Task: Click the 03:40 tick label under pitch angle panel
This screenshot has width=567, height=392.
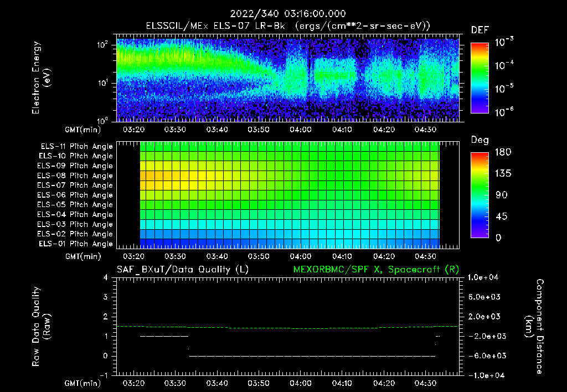Action: [217, 256]
